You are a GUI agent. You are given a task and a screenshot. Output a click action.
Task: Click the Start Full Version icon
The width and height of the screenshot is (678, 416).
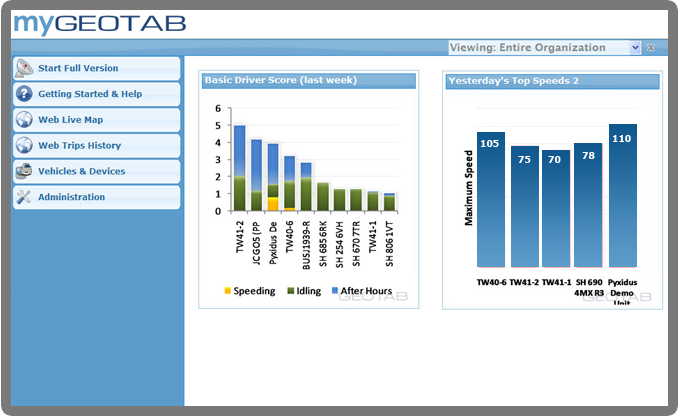pos(24,68)
